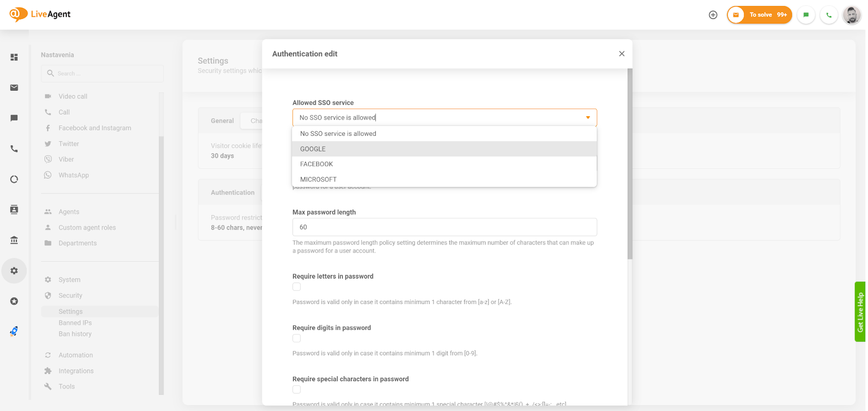Click the star badge icon in left rail

pyautogui.click(x=14, y=301)
